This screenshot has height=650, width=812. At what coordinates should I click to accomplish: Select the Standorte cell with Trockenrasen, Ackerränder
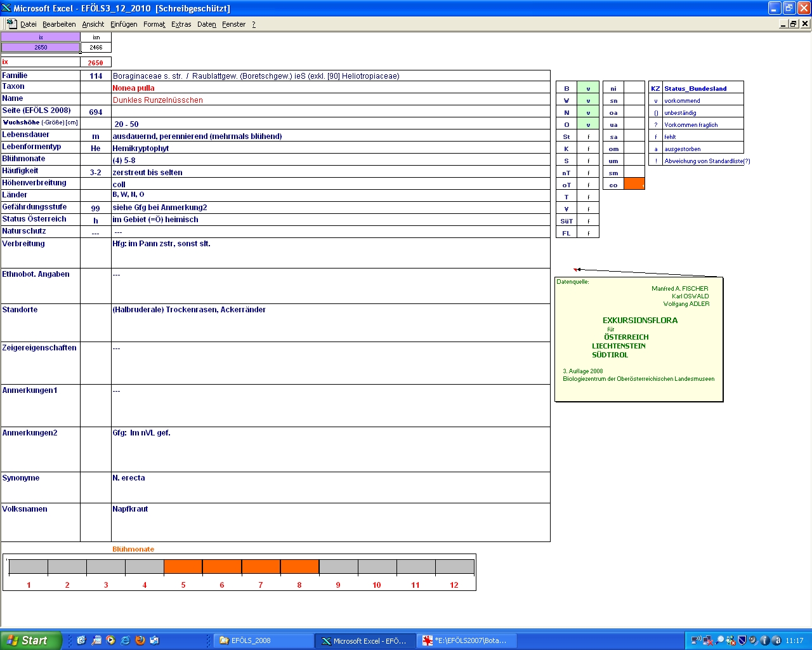pyautogui.click(x=331, y=322)
